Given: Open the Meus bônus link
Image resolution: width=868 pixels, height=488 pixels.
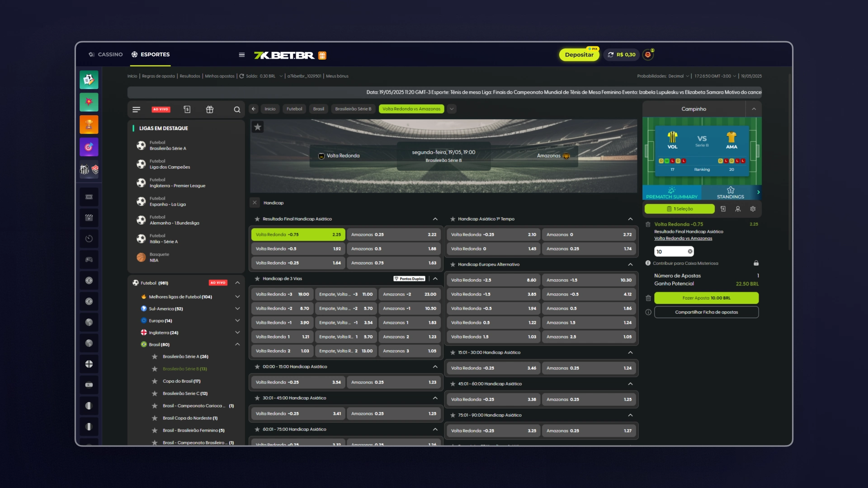Looking at the screenshot, I should click(x=337, y=76).
